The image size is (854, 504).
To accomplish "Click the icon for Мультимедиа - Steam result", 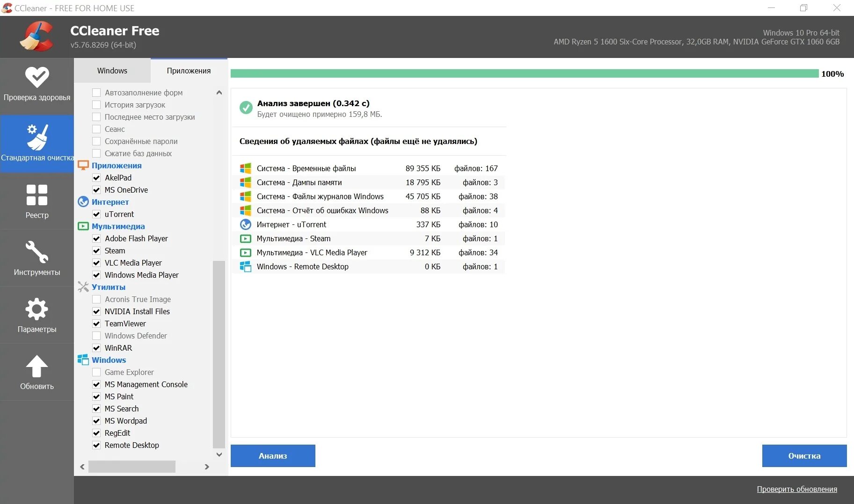I will point(245,238).
